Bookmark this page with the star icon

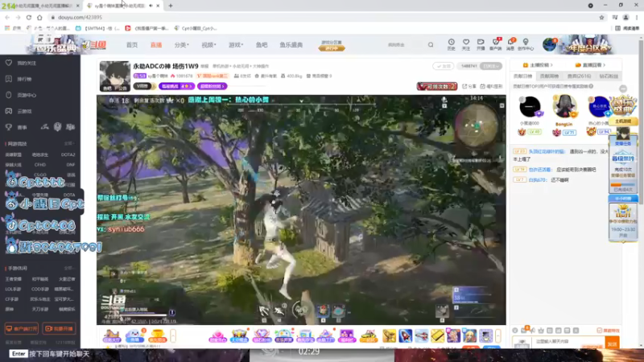click(x=601, y=17)
